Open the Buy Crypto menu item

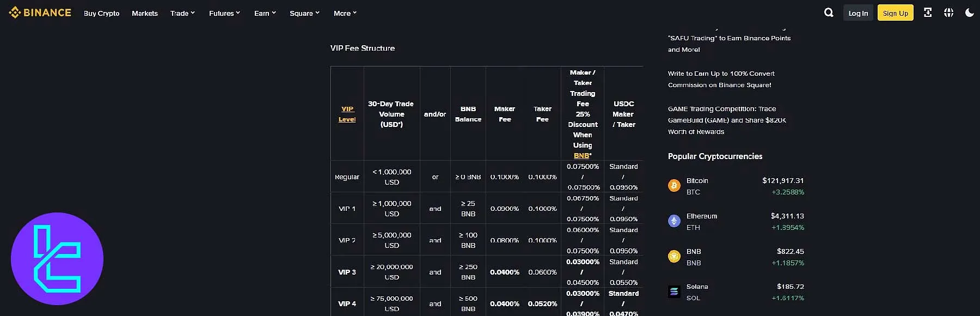click(102, 13)
